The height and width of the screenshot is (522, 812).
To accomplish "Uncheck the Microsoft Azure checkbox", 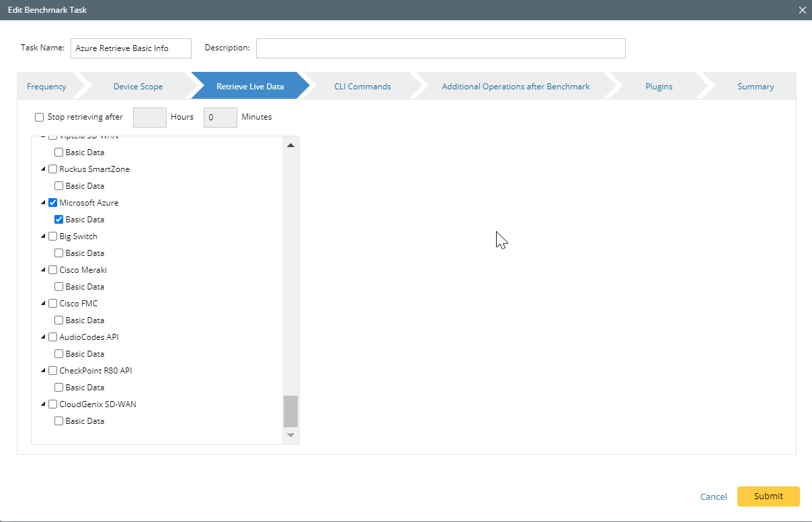I will [52, 202].
